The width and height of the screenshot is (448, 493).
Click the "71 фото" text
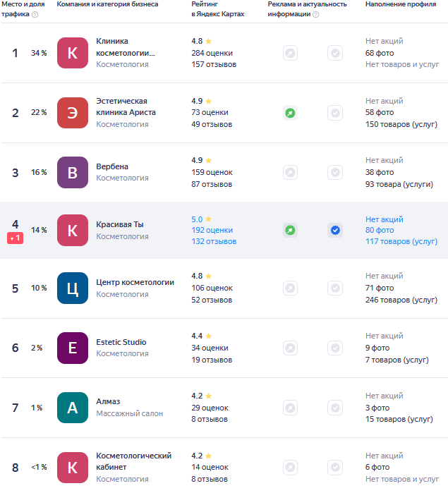[x=380, y=288]
